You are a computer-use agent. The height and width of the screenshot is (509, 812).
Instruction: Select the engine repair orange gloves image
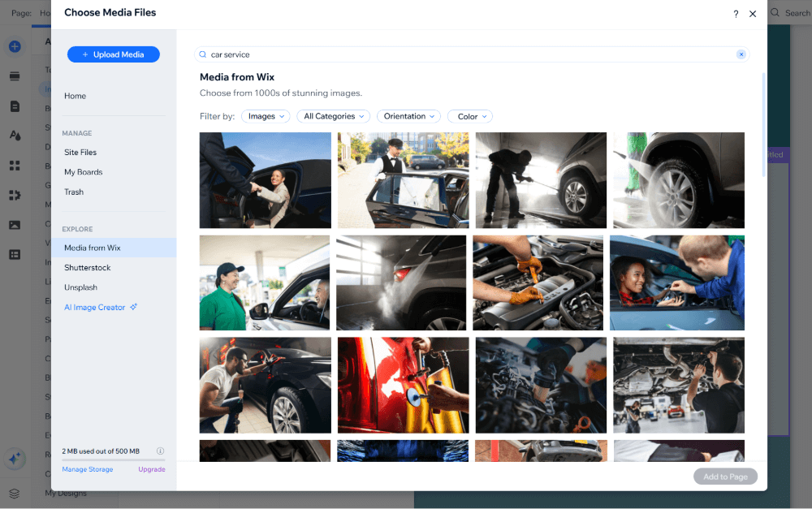tap(538, 283)
